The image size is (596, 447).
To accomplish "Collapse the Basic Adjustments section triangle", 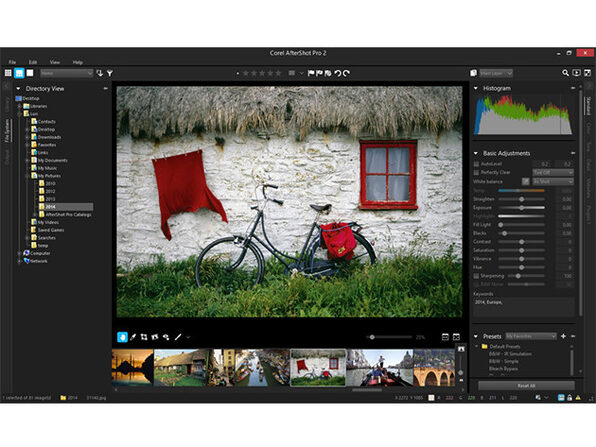I will (x=476, y=153).
